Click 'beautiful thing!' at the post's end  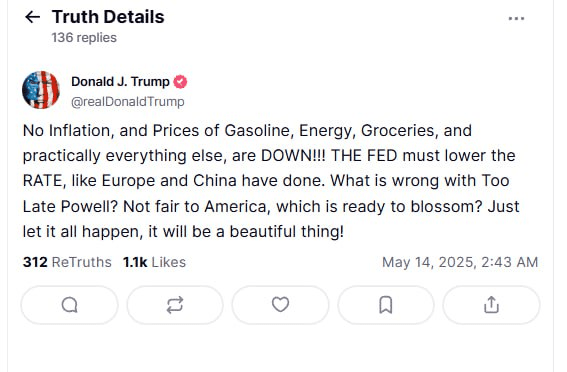pos(287,232)
